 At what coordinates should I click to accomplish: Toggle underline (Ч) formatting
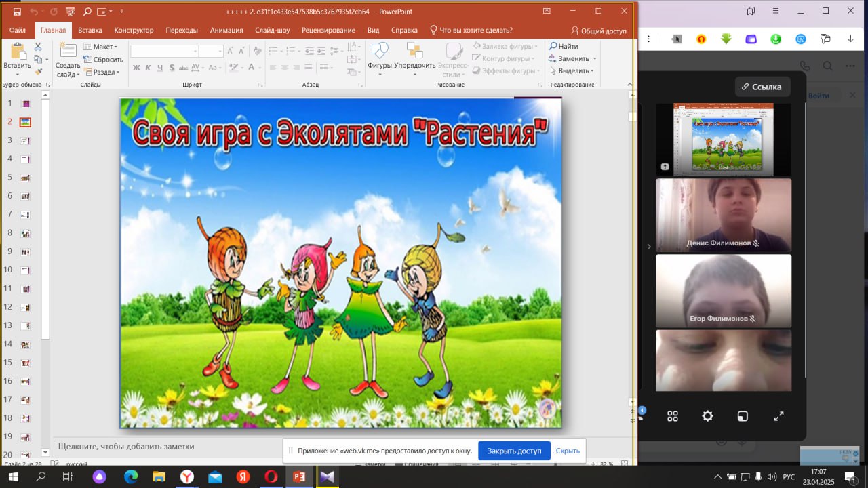tap(160, 68)
